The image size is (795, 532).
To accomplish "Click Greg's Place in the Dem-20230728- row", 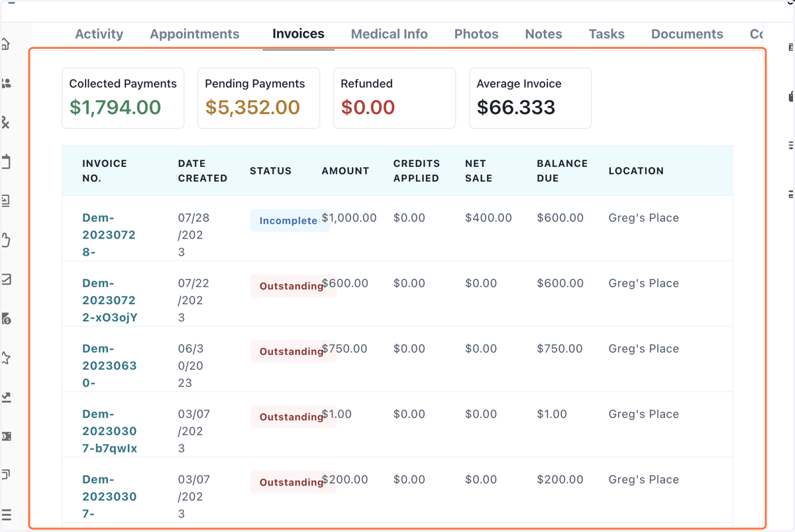I will pos(643,218).
